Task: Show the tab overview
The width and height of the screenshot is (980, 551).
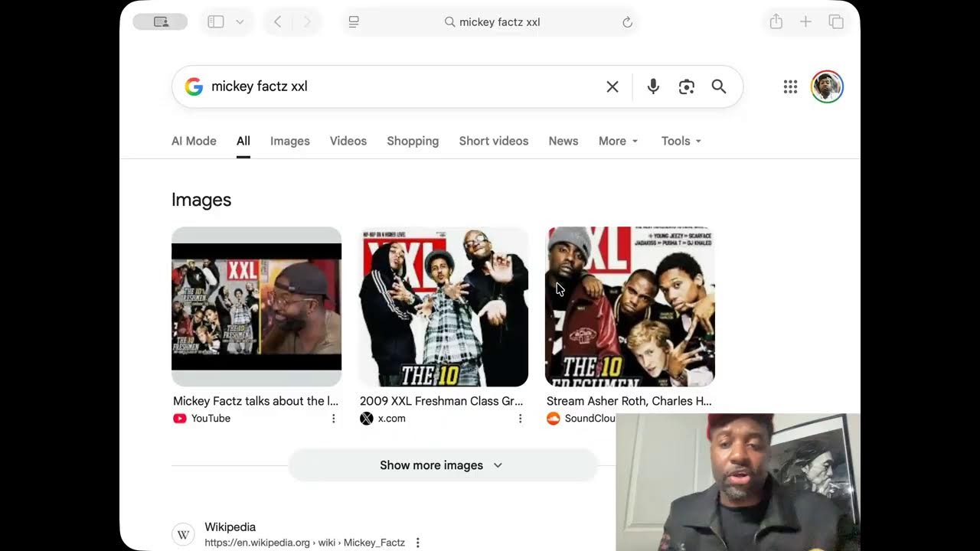Action: pos(836,22)
